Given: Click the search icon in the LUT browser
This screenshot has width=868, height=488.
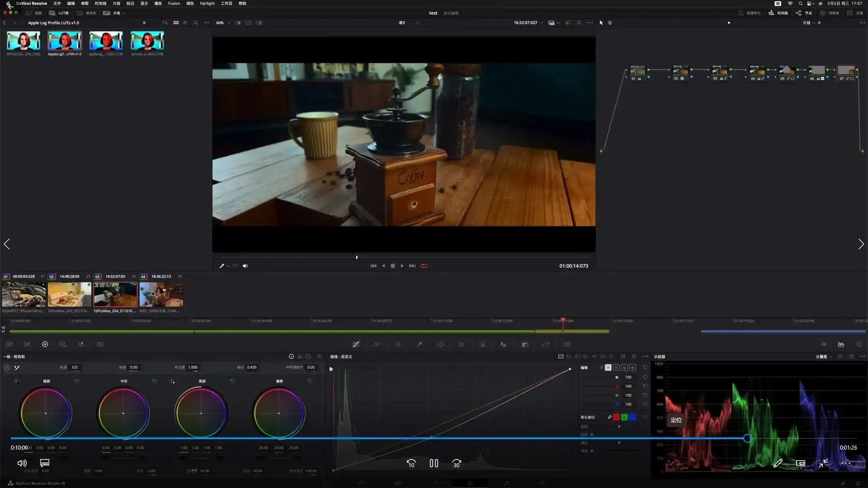Looking at the screenshot, I should coord(195,23).
